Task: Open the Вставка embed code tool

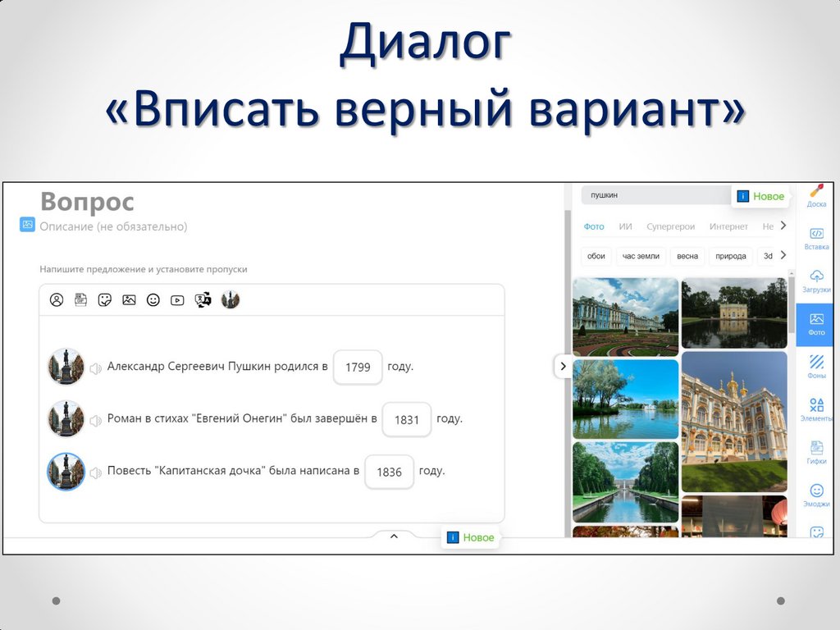Action: point(816,239)
